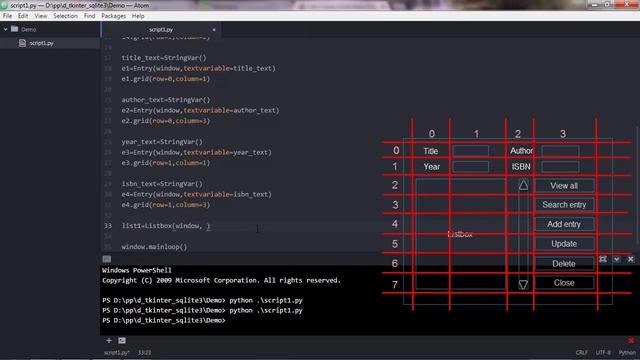This screenshot has width=640, height=360.
Task: Click the line 'e3.grid(row=1,column=1)'
Action: coord(165,163)
